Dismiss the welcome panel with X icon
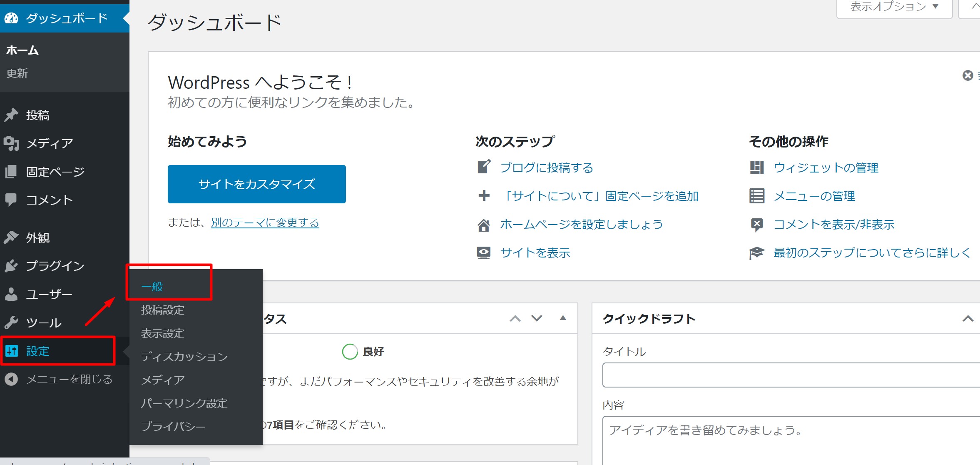This screenshot has width=980, height=465. click(x=968, y=75)
